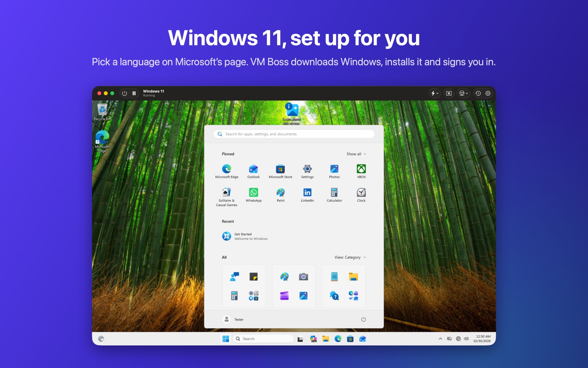Viewport: 588px width, 368px height.
Task: Click the Start menu search field
Action: point(294,134)
